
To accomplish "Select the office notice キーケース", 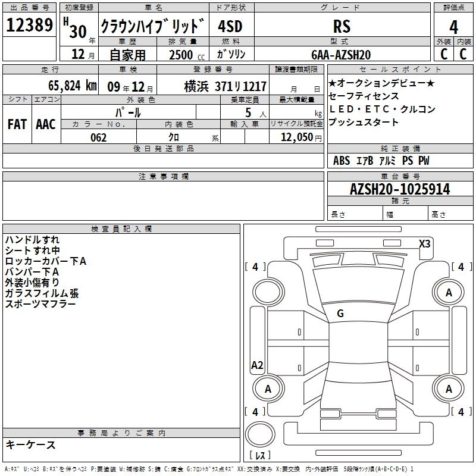I will pos(31,444).
